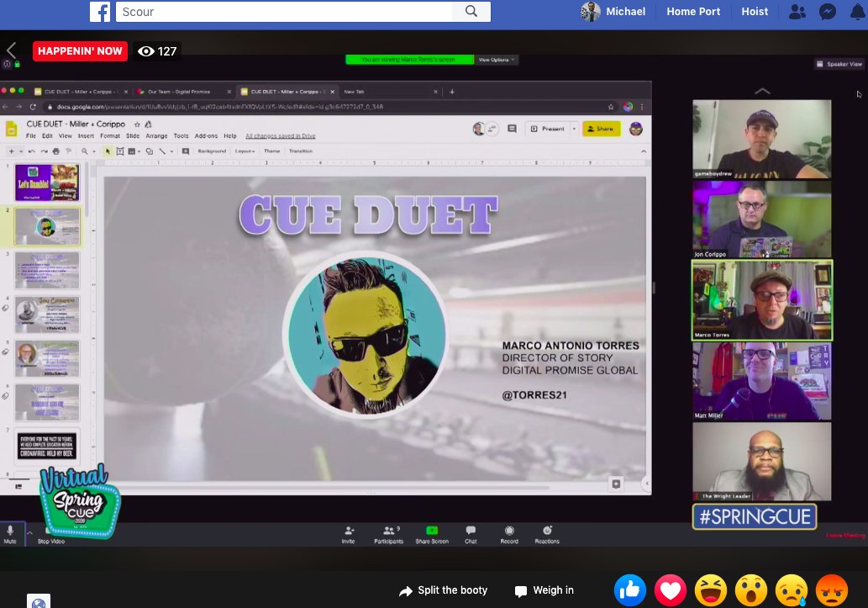This screenshot has height=608, width=868.
Task: Click the Like thumbs-up reaction
Action: 629,589
